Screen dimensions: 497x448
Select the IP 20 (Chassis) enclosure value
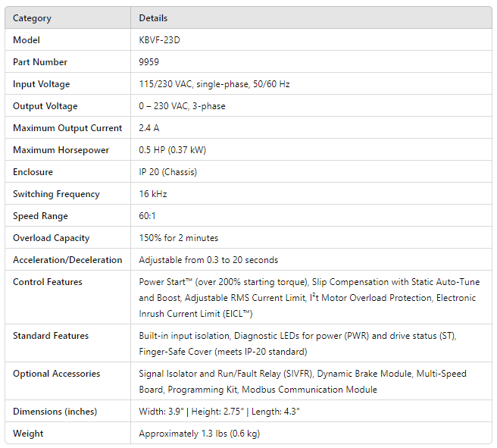[x=167, y=172]
